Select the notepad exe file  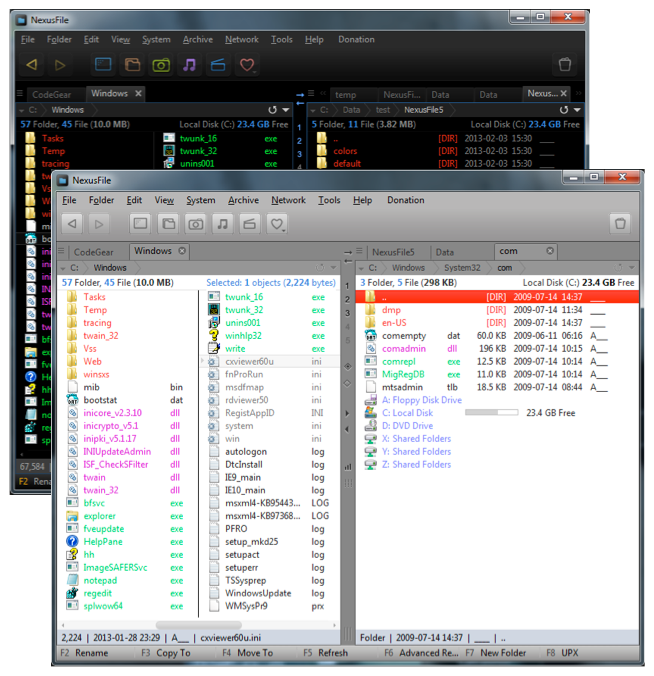[127, 580]
